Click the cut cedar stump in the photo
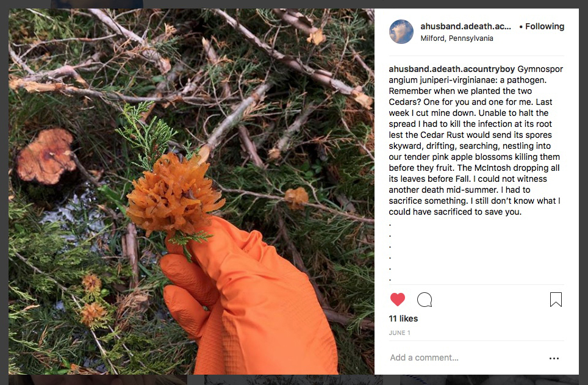Screen dimensions: 588x385 (x=46, y=156)
